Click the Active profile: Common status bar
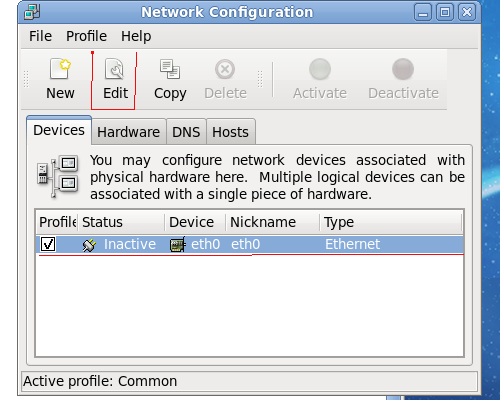 pyautogui.click(x=249, y=381)
